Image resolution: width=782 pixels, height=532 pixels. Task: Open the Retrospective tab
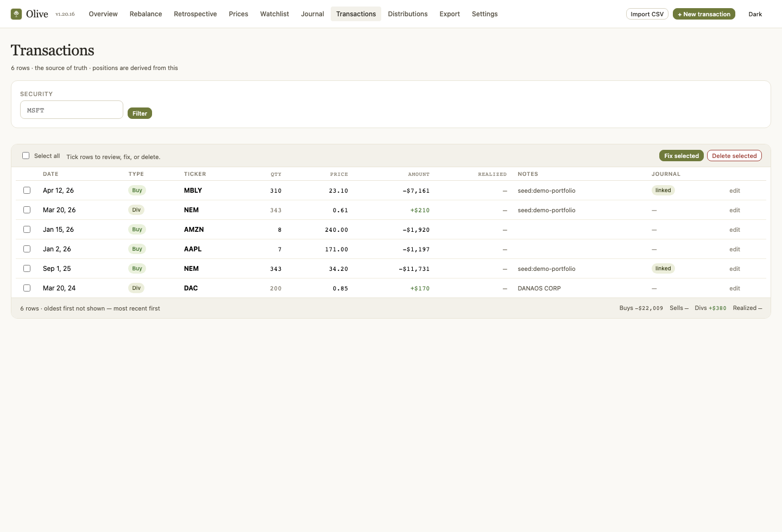tap(195, 14)
